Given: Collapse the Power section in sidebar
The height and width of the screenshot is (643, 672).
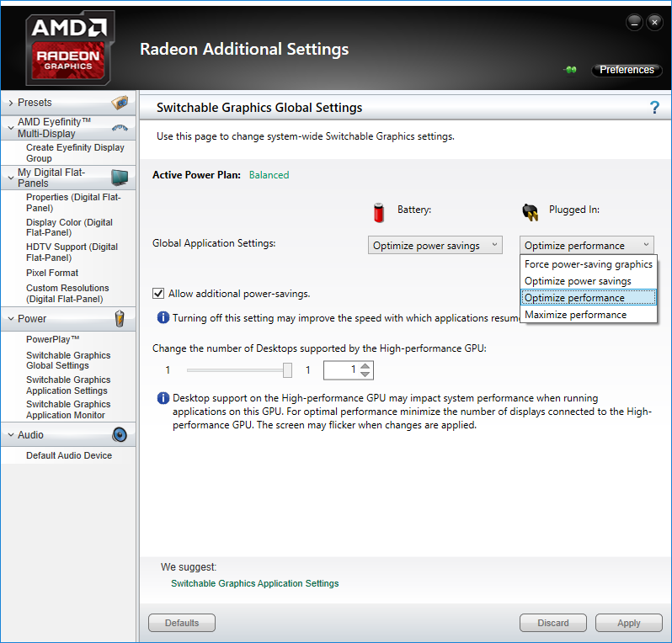Looking at the screenshot, I should pyautogui.click(x=10, y=319).
